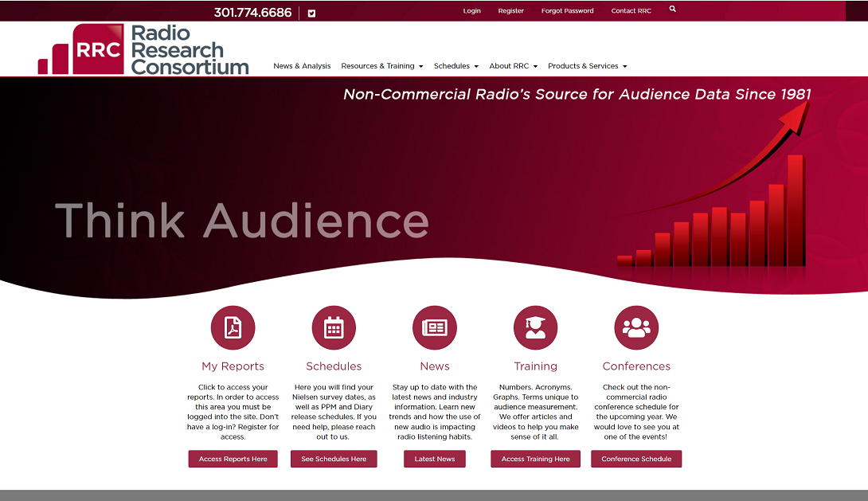Click the News card heading
868x501 pixels.
point(435,366)
